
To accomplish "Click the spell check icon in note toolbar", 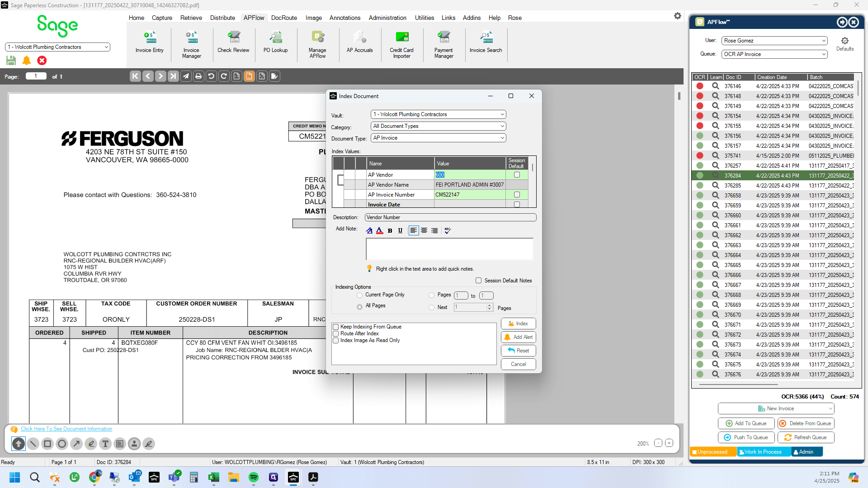I will point(448,230).
